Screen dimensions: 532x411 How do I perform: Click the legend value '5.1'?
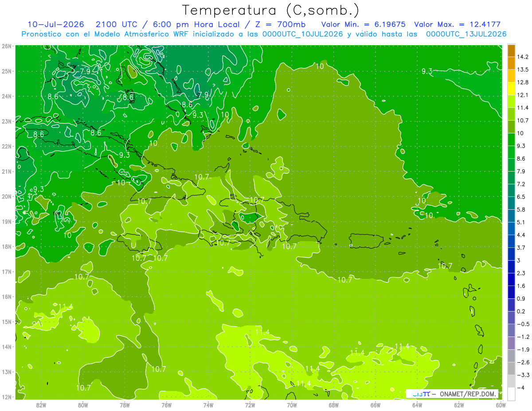click(521, 222)
